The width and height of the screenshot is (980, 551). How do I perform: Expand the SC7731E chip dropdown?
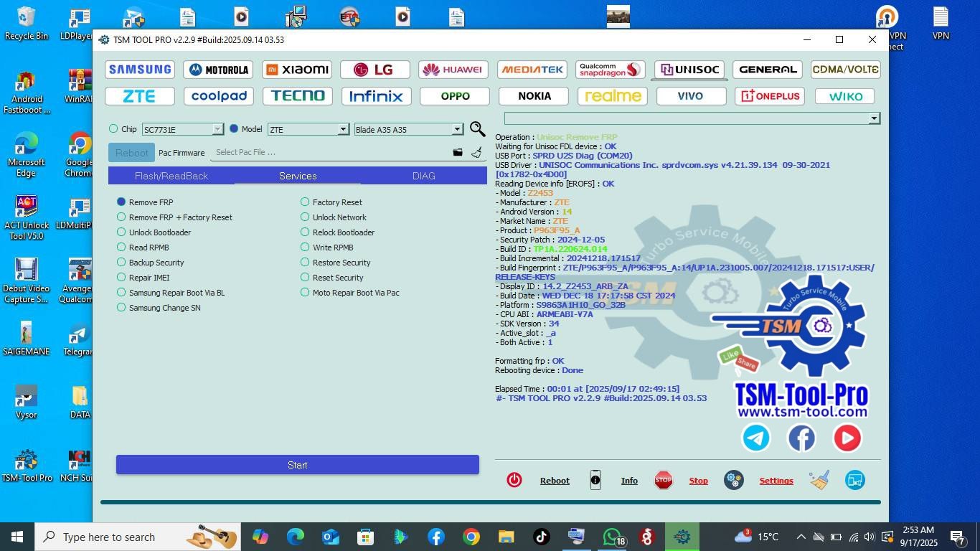click(x=218, y=129)
